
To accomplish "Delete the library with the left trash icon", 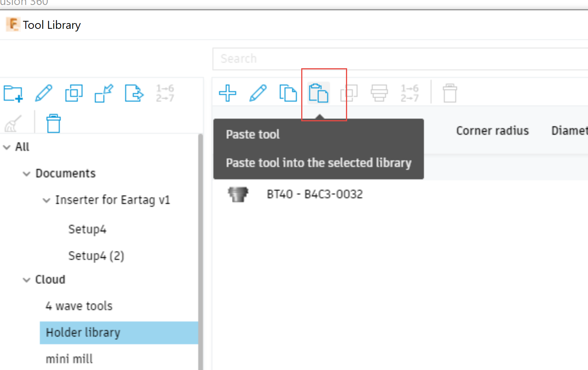I will coord(53,123).
